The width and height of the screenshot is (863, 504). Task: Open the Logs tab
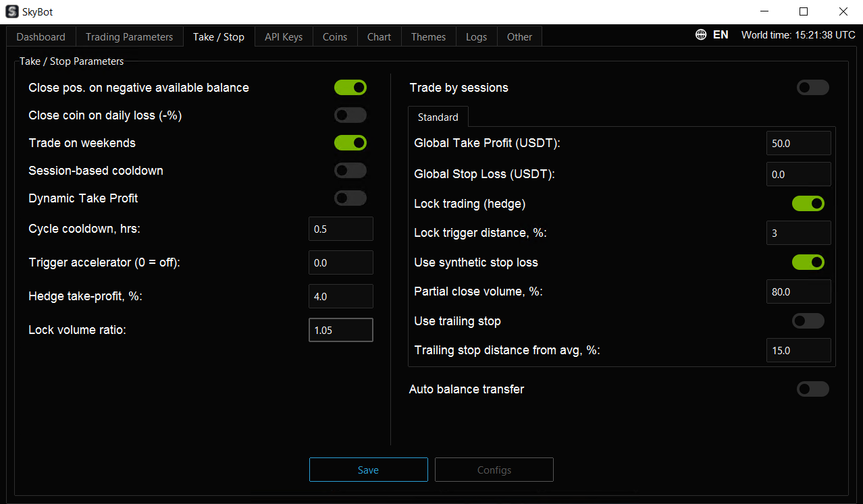(476, 37)
